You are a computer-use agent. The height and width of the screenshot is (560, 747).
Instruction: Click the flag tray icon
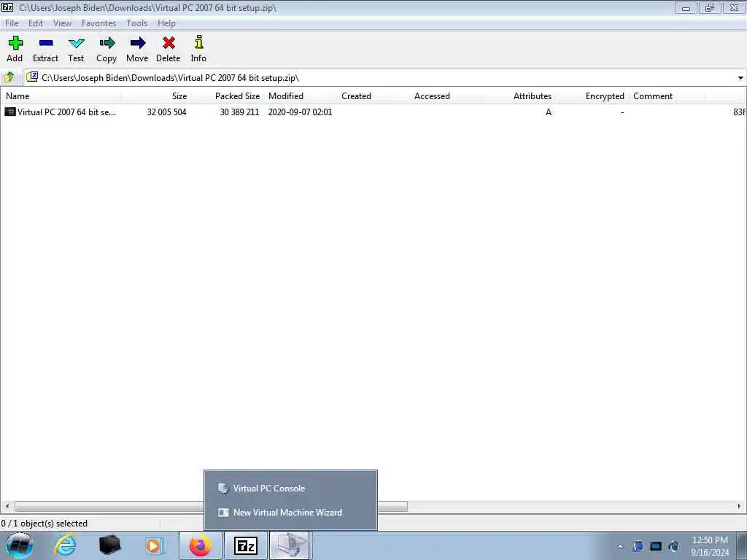tap(638, 546)
